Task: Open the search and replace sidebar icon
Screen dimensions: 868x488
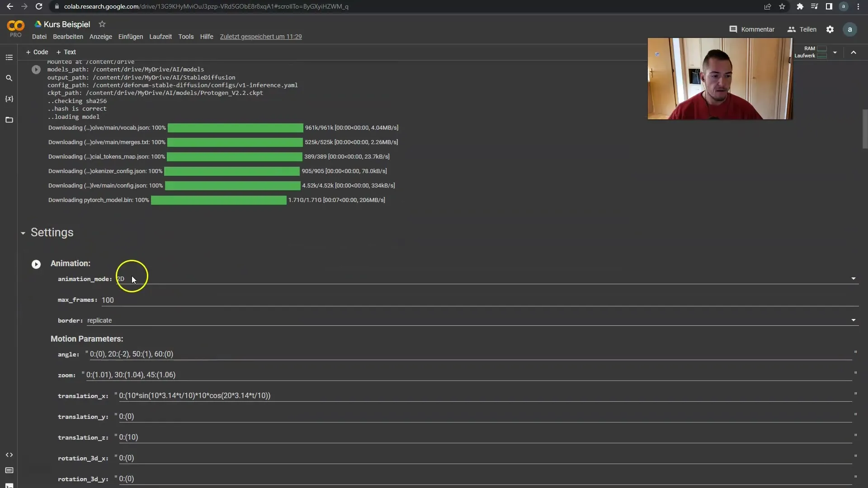Action: point(9,78)
